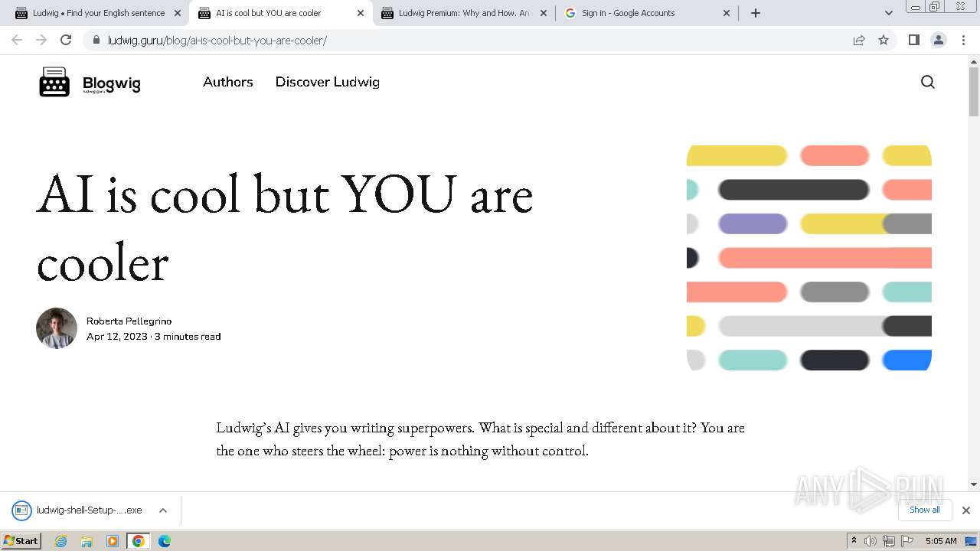Image resolution: width=980 pixels, height=551 pixels.
Task: Switch to 'Ludwig Premium: Why and How' tab
Action: click(x=463, y=13)
